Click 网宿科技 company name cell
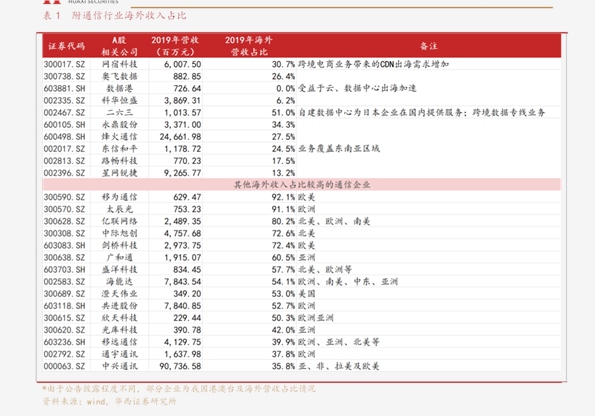The height and width of the screenshot is (416, 595). click(120, 64)
